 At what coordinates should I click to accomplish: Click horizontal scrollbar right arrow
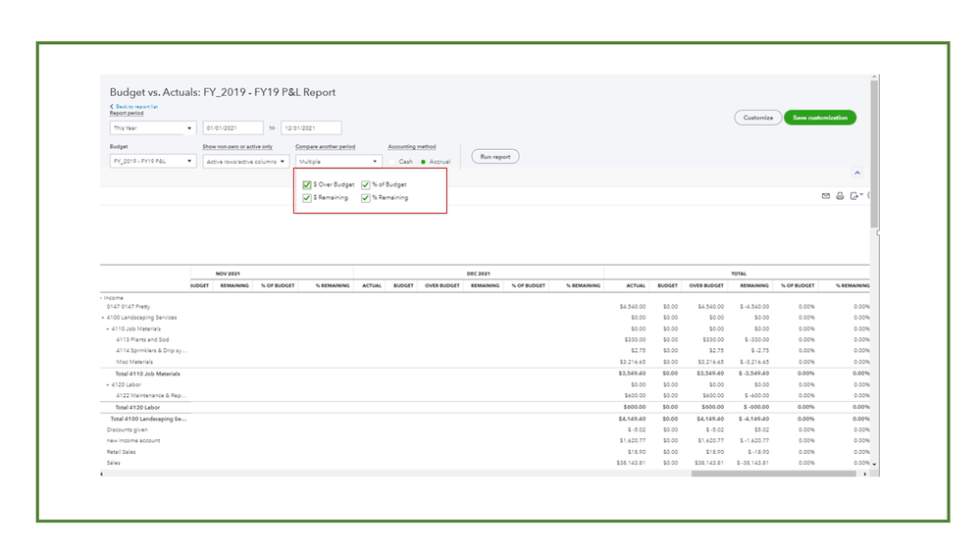865,474
